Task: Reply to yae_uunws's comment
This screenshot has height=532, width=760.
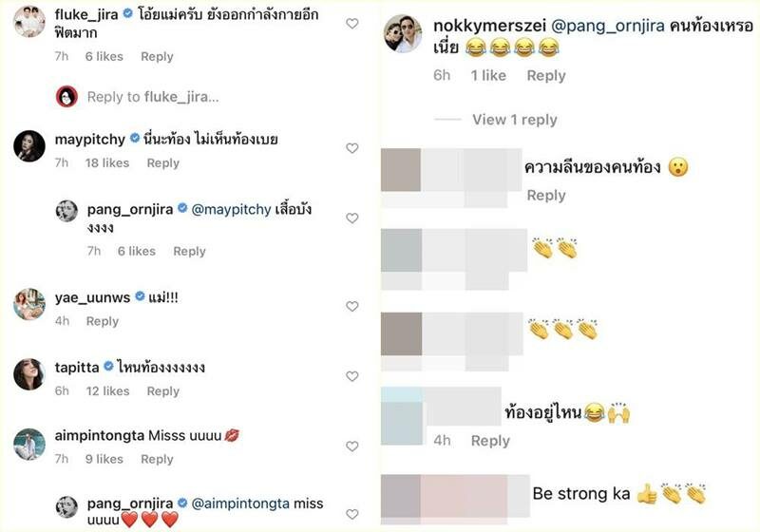Action: click(x=103, y=321)
